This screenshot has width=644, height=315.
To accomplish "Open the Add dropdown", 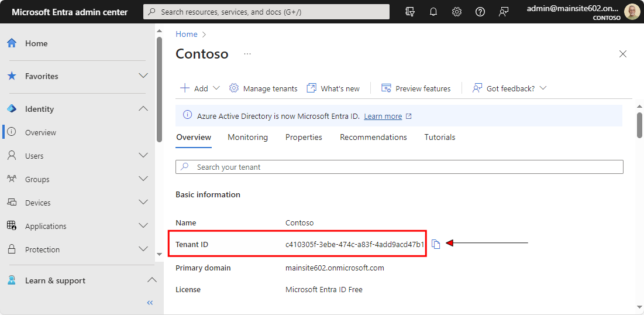I will 200,88.
